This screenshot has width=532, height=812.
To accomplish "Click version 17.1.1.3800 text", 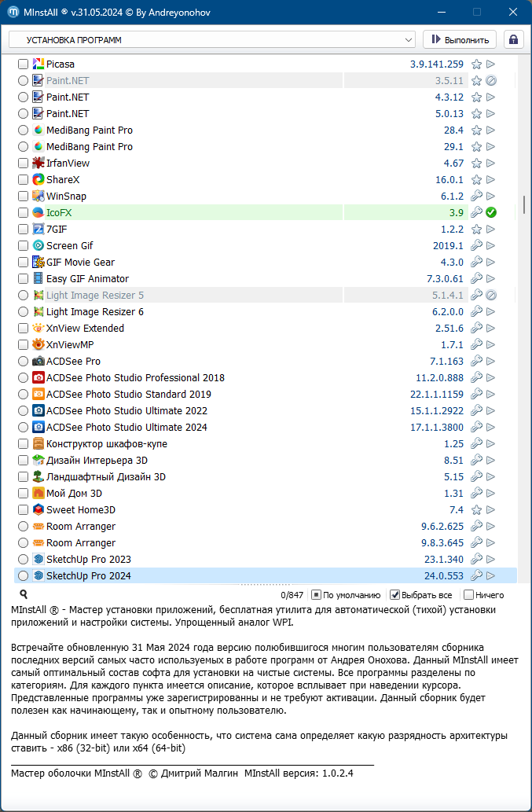I will [437, 428].
